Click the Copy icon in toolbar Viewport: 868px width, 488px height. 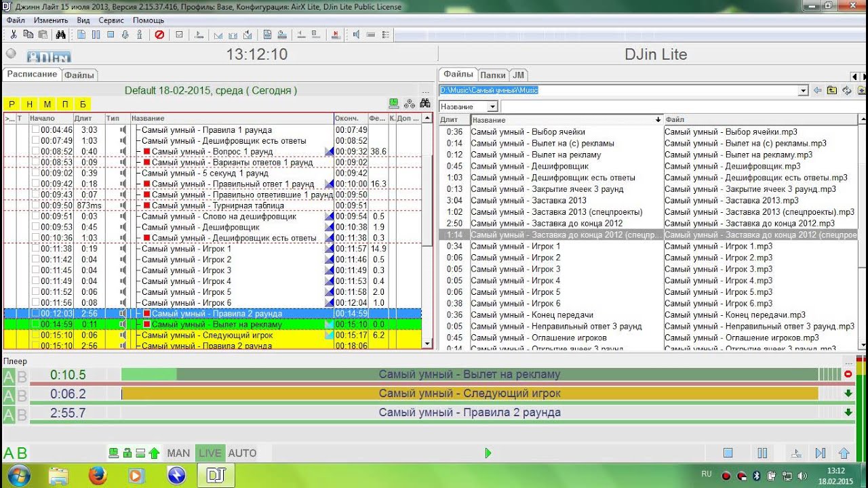(x=28, y=35)
